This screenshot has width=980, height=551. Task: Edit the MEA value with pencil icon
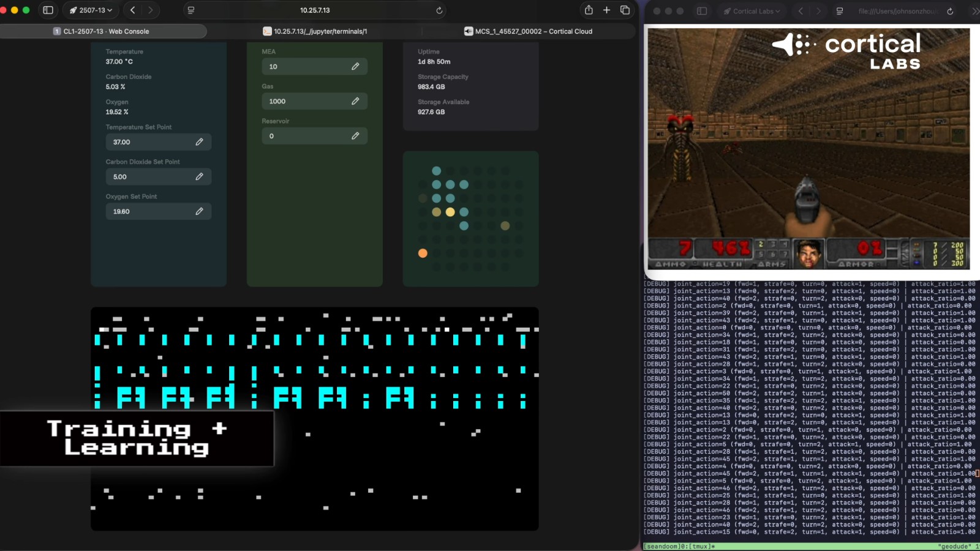(355, 67)
